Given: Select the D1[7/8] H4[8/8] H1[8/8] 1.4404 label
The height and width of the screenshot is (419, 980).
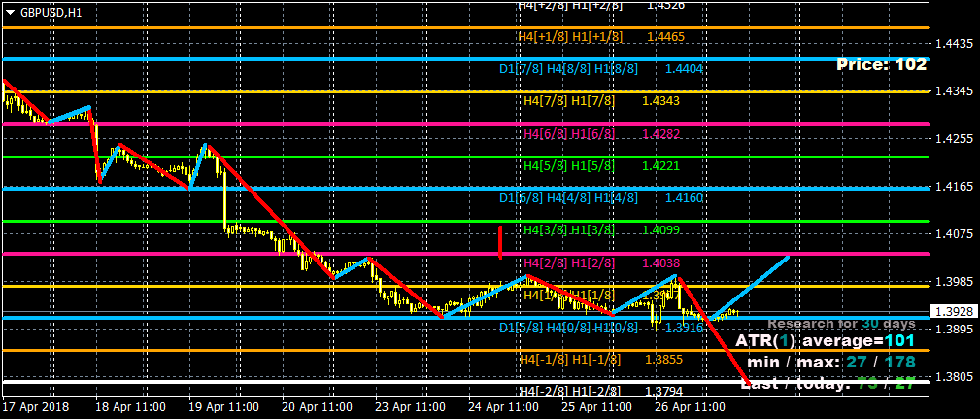Looking at the screenshot, I should point(601,69).
